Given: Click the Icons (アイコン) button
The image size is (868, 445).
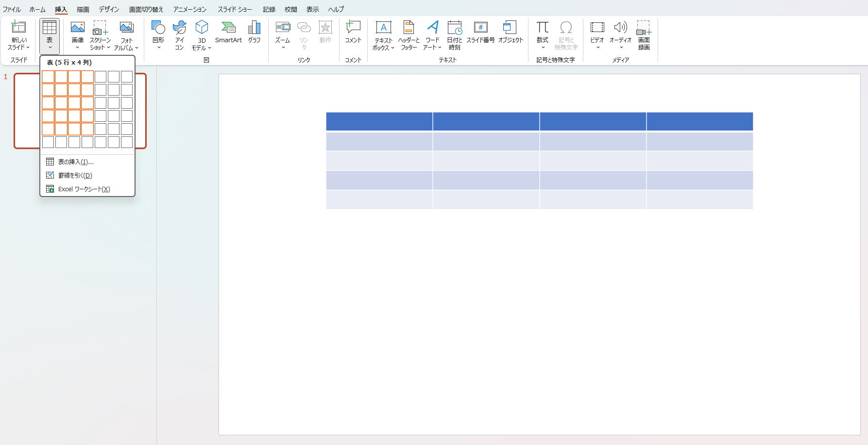Looking at the screenshot, I should [180, 35].
